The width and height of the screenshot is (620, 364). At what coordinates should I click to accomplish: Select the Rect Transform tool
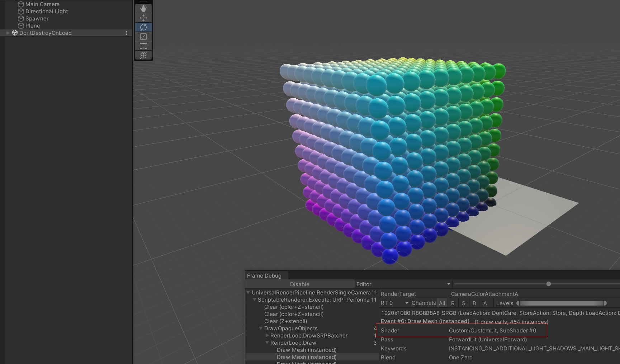[x=143, y=46]
